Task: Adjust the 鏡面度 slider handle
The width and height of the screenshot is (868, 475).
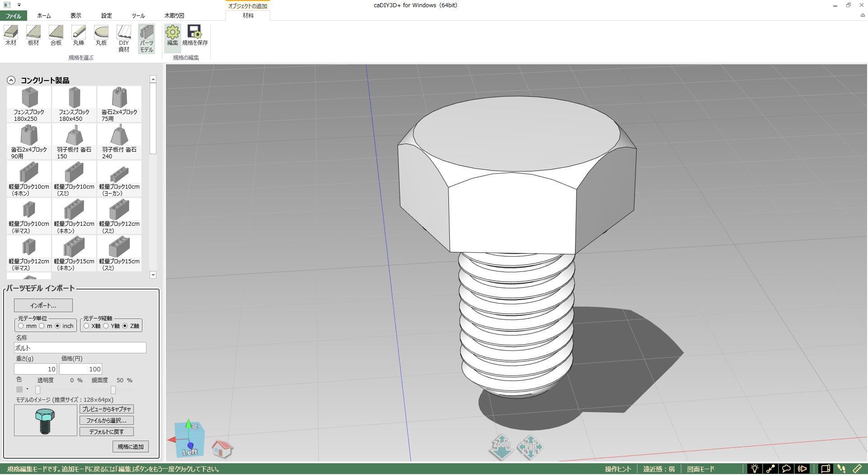Action: (x=113, y=390)
